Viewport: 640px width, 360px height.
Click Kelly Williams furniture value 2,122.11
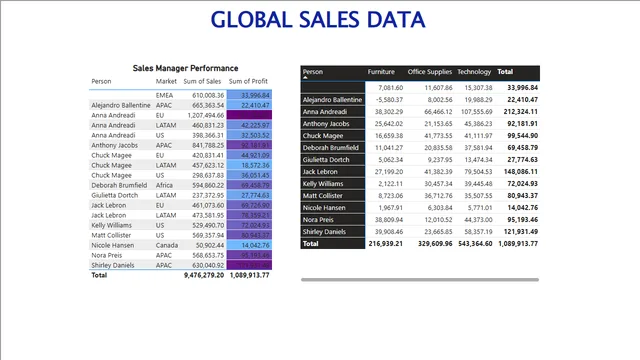pyautogui.click(x=390, y=184)
